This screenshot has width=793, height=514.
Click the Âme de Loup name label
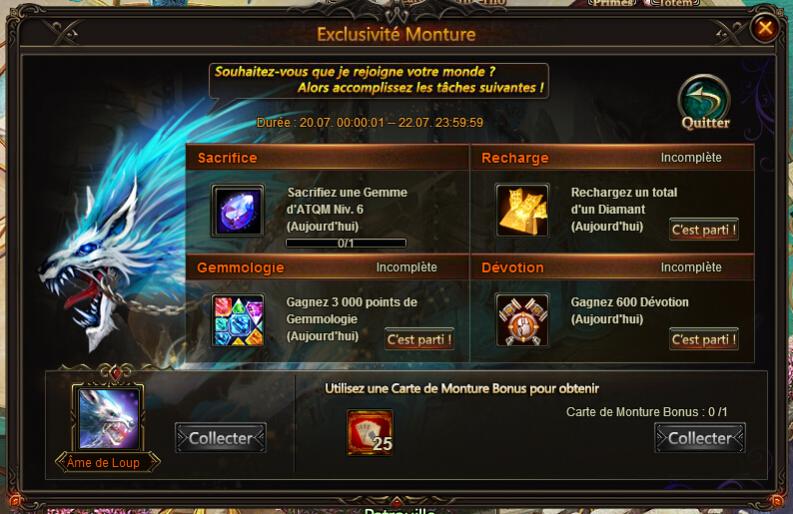(x=103, y=462)
